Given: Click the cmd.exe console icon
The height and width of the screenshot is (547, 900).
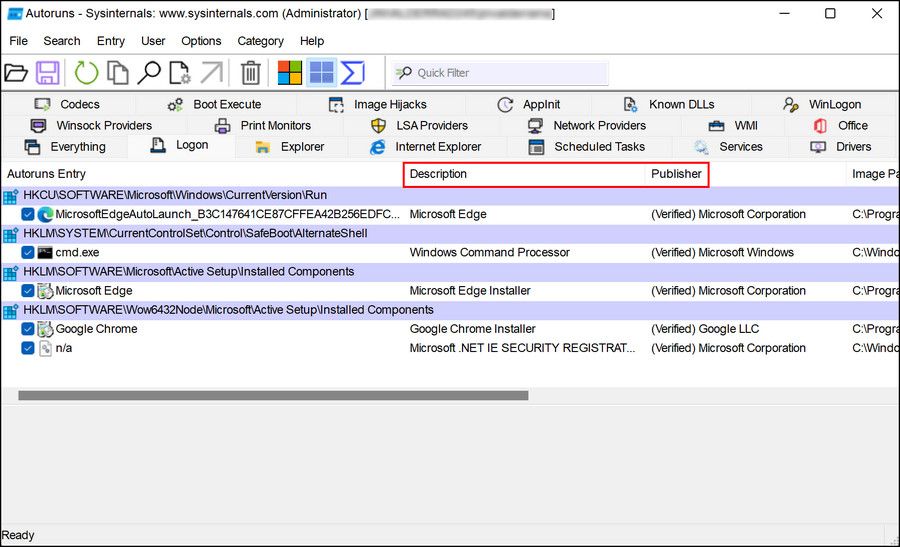Looking at the screenshot, I should [x=45, y=253].
